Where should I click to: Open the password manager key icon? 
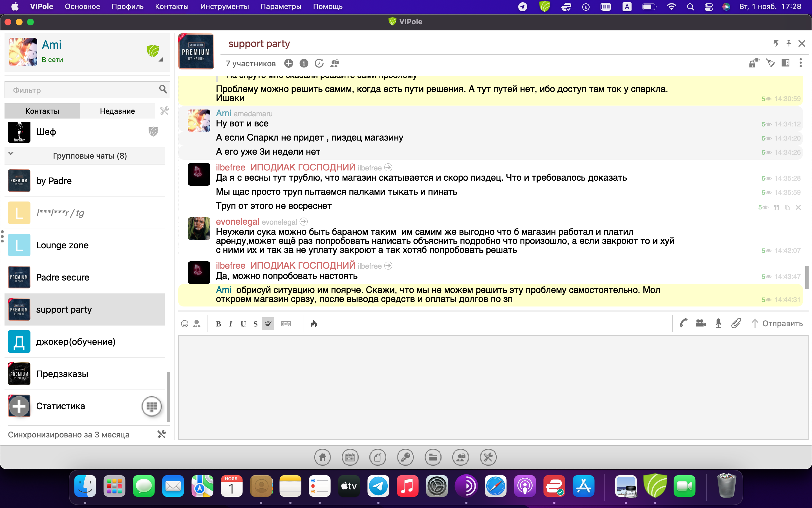tap(405, 457)
